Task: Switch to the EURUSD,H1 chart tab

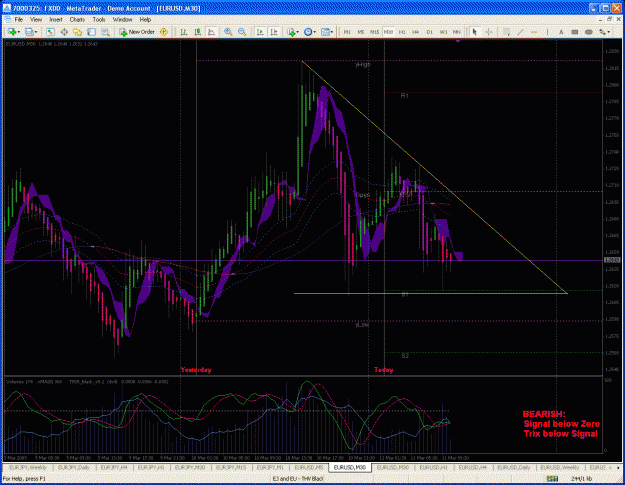Action: coord(433,467)
